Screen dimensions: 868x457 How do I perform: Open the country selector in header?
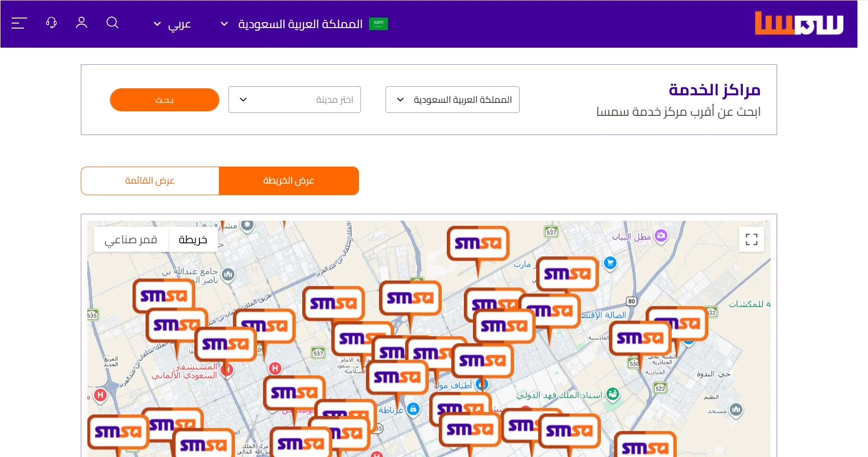[x=300, y=24]
